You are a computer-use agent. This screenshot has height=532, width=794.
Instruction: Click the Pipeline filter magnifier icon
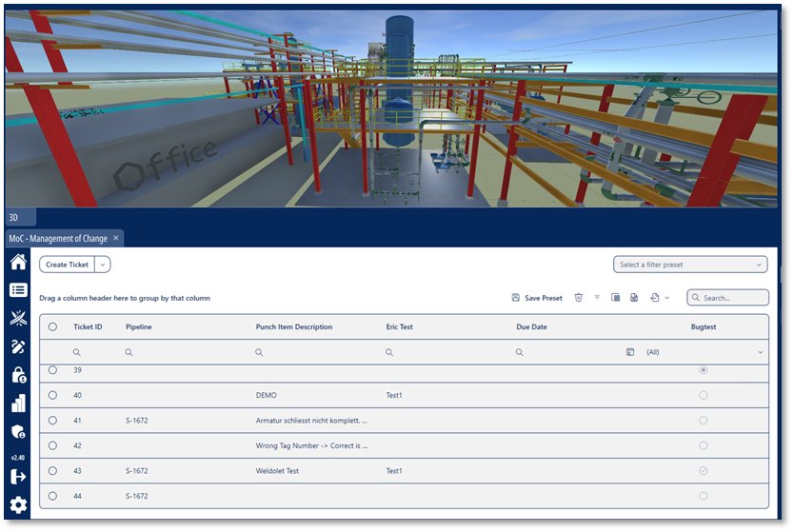coord(129,352)
